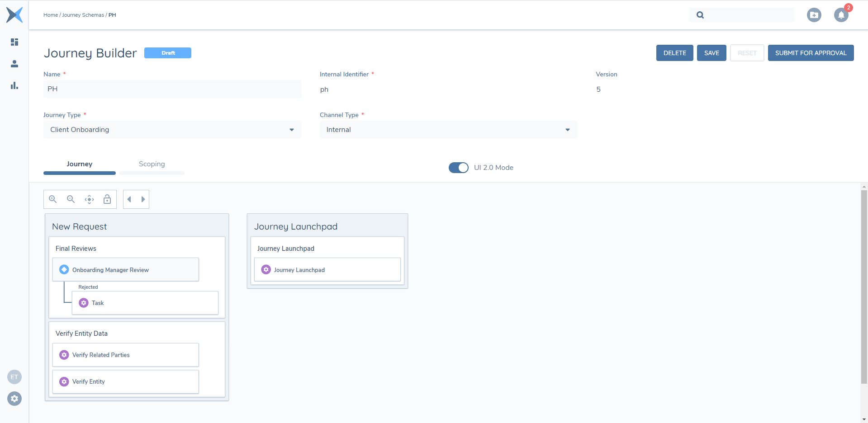Select the pan/move canvas tool
Viewport: 868px width, 423px height.
tap(89, 199)
